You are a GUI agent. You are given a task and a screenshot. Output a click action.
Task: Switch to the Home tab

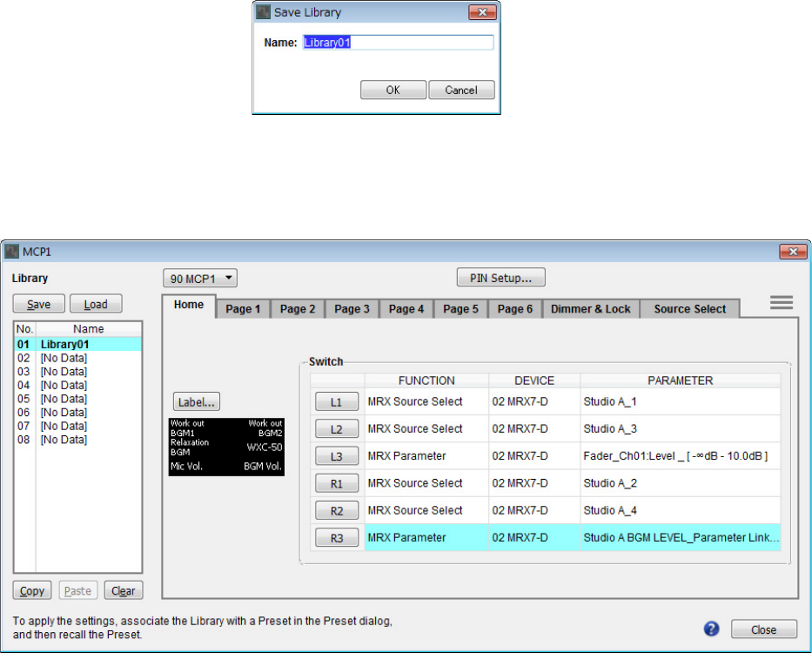(189, 305)
